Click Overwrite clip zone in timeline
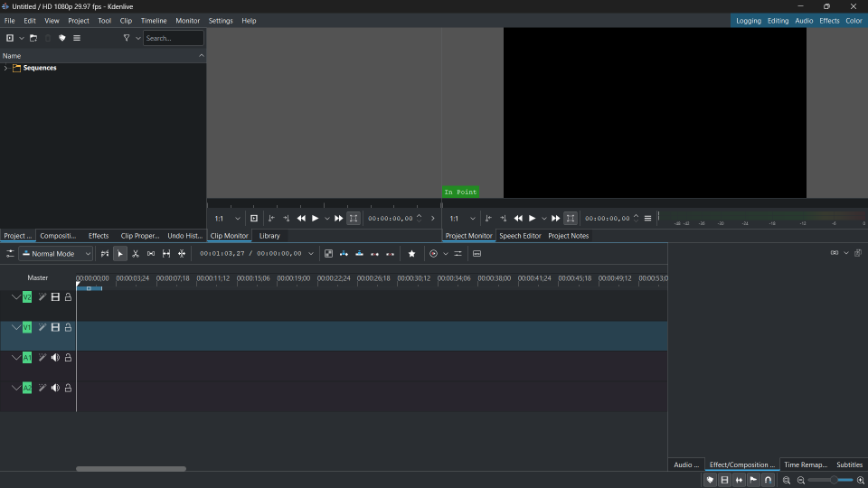Screen dimensions: 868x488 [x=359, y=253]
